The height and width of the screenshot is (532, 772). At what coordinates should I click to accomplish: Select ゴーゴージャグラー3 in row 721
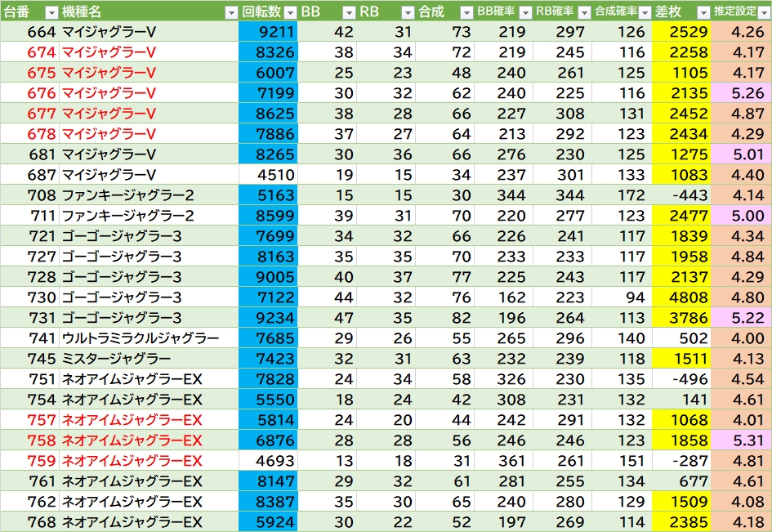coord(149,236)
